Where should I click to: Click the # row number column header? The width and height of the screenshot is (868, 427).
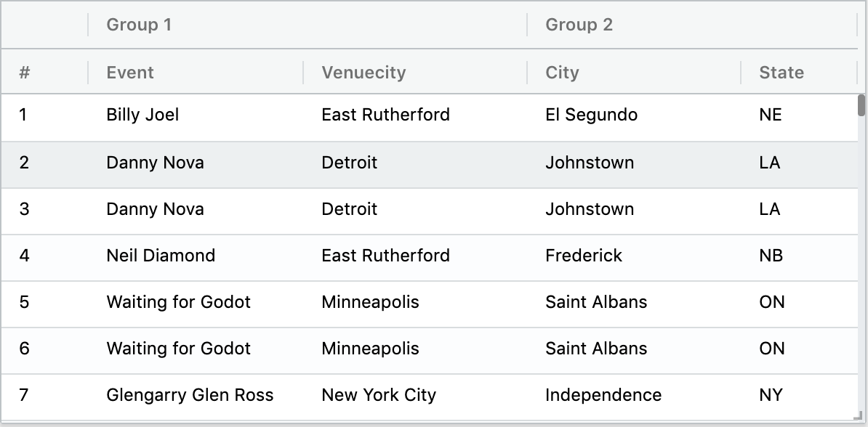(25, 73)
